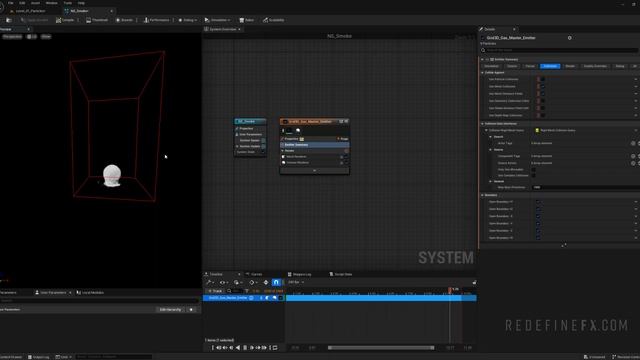The image size is (640, 360).
Task: Click the red playhead marker on timeline
Action: (x=450, y=290)
